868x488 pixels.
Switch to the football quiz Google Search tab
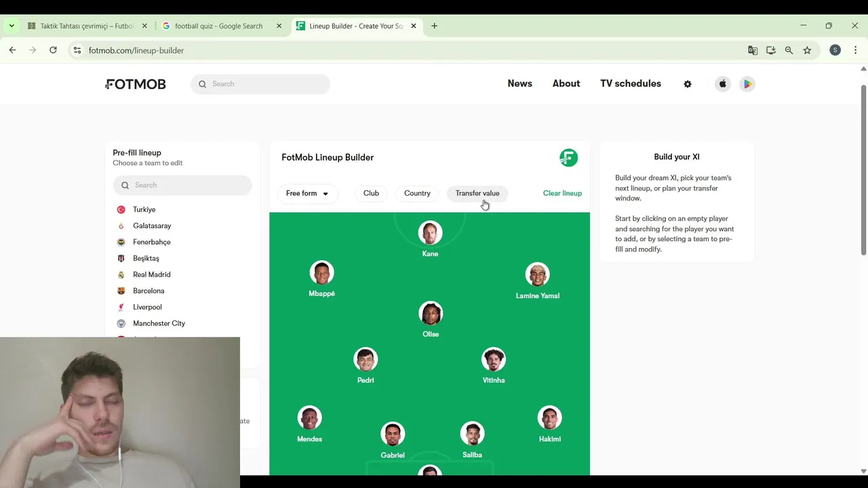point(218,26)
